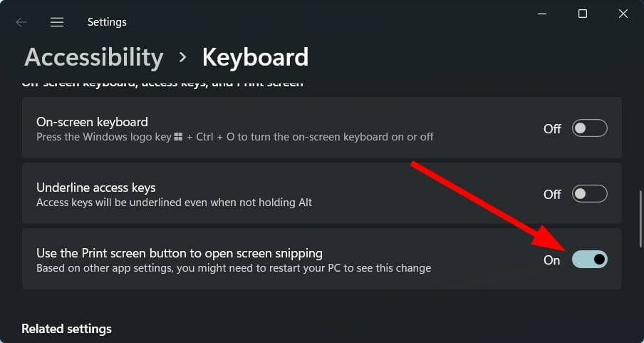
Task: Disable Print screen snipping toggle
Action: (589, 260)
